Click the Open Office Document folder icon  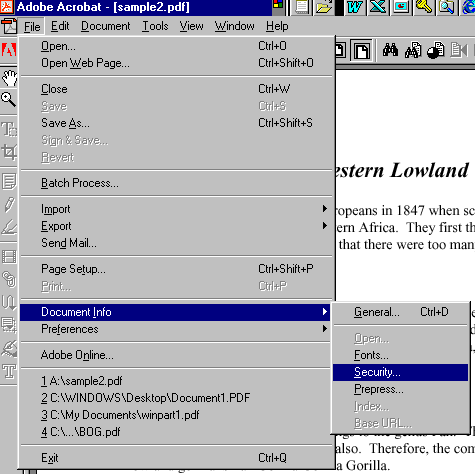click(324, 7)
